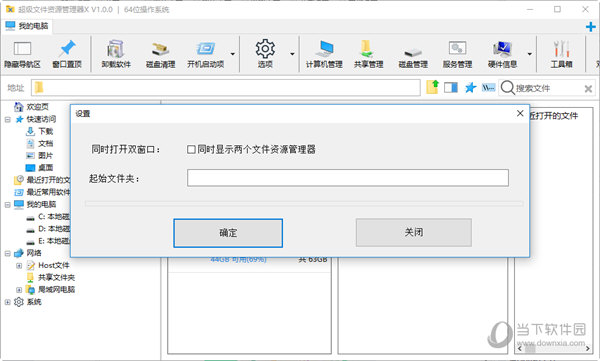Open dropdown arrow next to 开机启动项
The width and height of the screenshot is (600, 361).
(x=233, y=54)
